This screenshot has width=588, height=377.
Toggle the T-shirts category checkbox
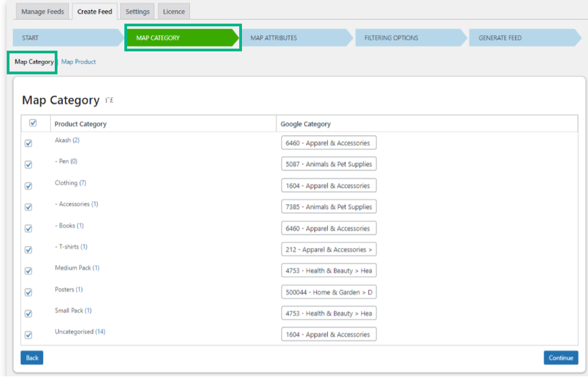coord(28,249)
